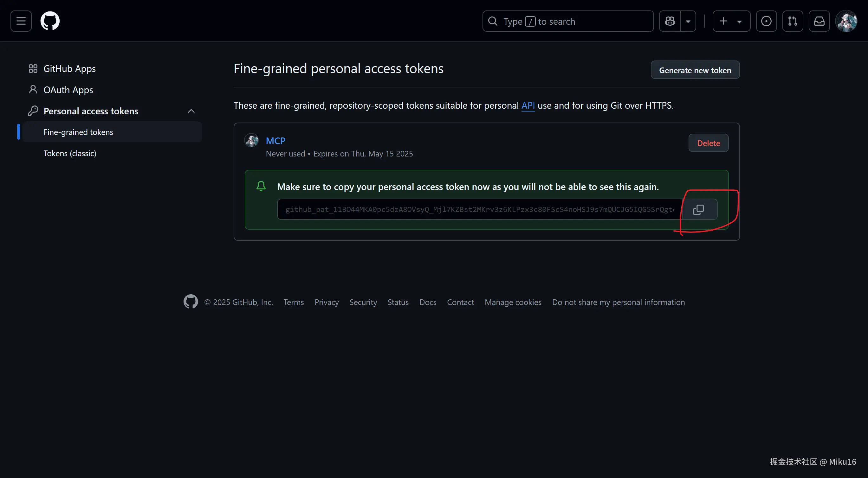This screenshot has height=478, width=868.
Task: Click the footer GitHub logo
Action: (191, 302)
